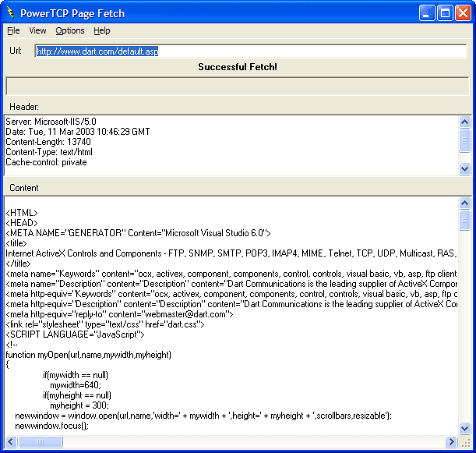Click the meta http-equiv Keywords line
The image size is (476, 453).
point(231,294)
